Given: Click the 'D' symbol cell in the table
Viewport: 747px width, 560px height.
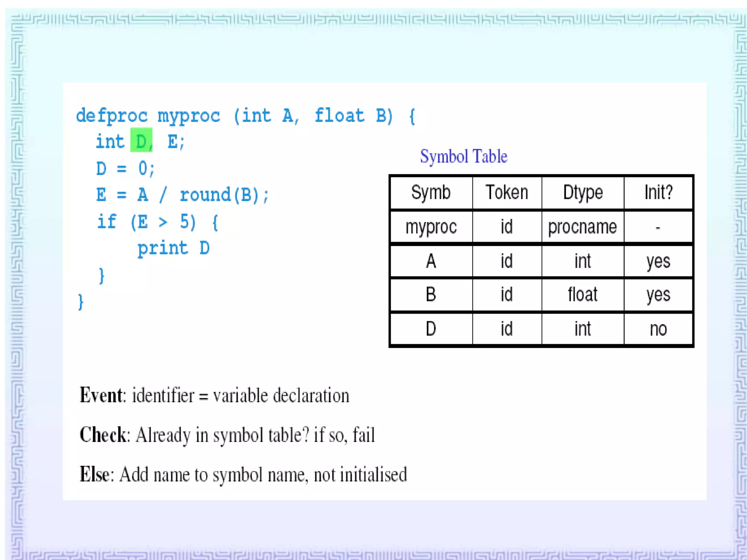Looking at the screenshot, I should click(431, 329).
